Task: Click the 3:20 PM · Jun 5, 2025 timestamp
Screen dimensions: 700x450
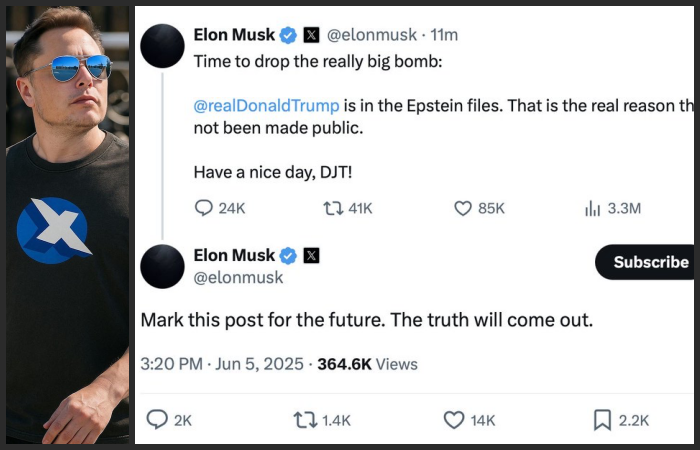Action: (222, 364)
